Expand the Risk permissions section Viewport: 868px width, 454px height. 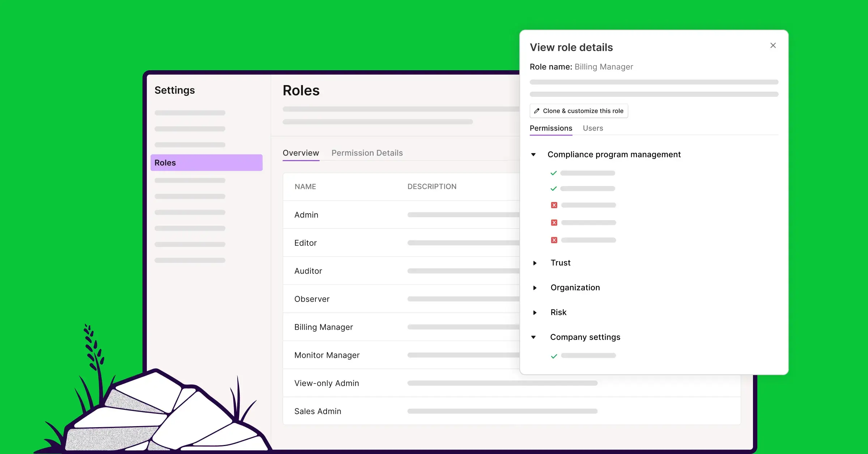point(535,312)
